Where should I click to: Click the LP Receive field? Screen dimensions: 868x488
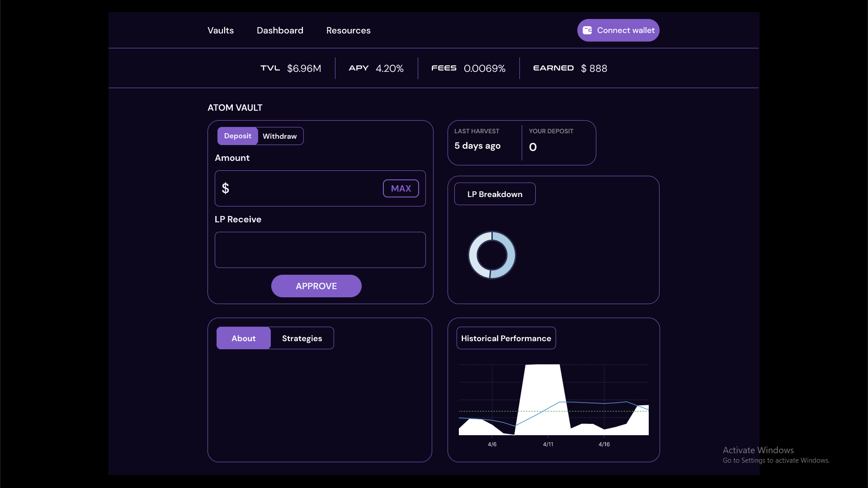320,250
